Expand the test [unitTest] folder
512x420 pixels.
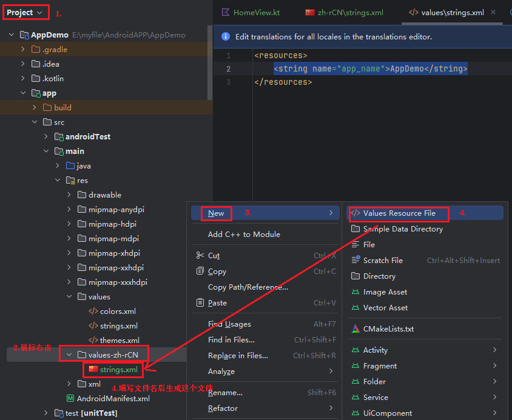click(x=46, y=413)
